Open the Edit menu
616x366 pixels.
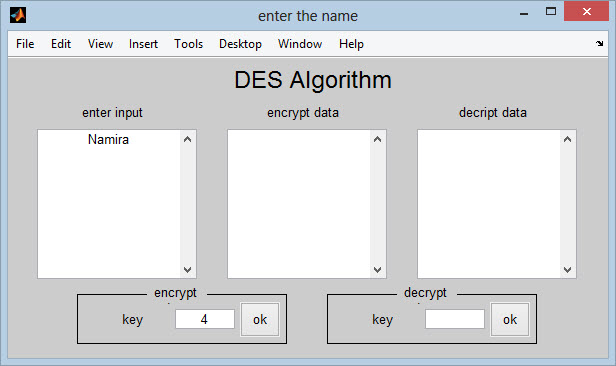[x=61, y=44]
